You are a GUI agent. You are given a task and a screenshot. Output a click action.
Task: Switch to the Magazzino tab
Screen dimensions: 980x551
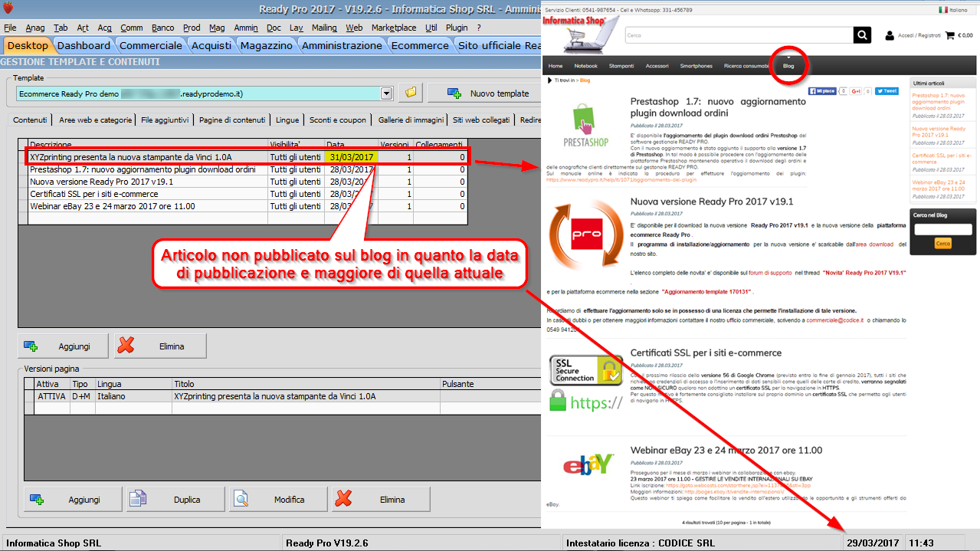267,45
